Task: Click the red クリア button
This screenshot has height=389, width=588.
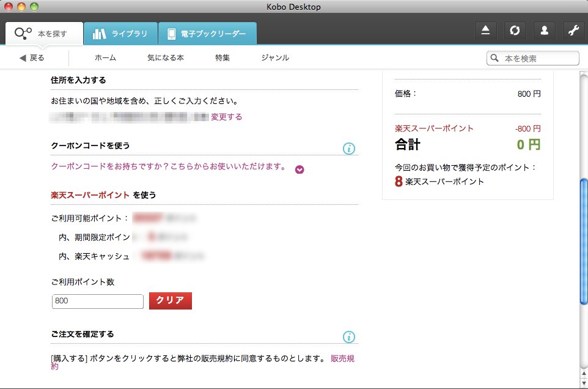Action: [x=171, y=301]
